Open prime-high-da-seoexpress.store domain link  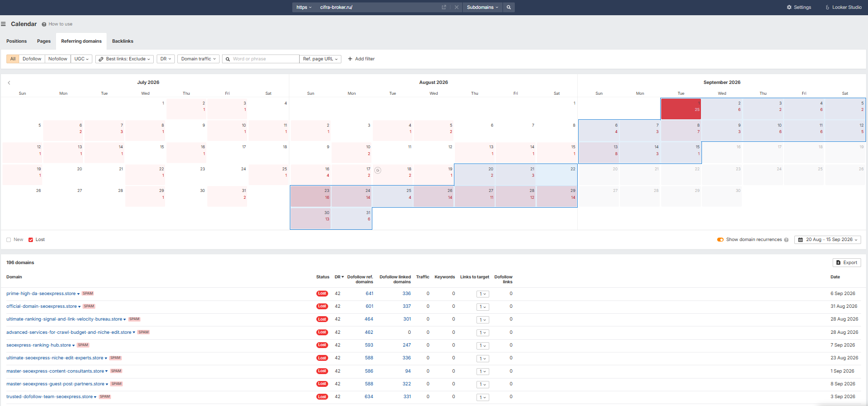(41, 294)
